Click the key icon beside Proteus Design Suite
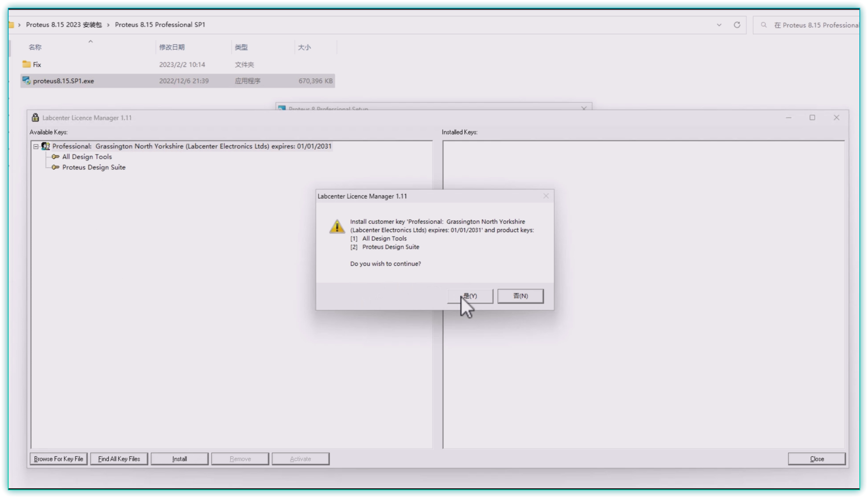This screenshot has width=868, height=498. 55,167
